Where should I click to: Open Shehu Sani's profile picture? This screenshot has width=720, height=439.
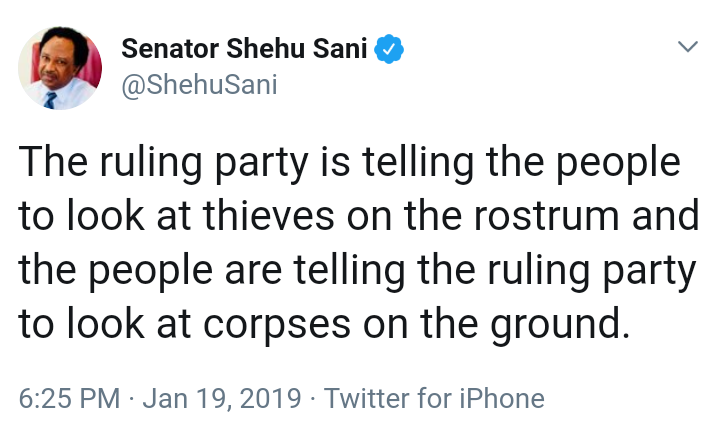point(58,66)
